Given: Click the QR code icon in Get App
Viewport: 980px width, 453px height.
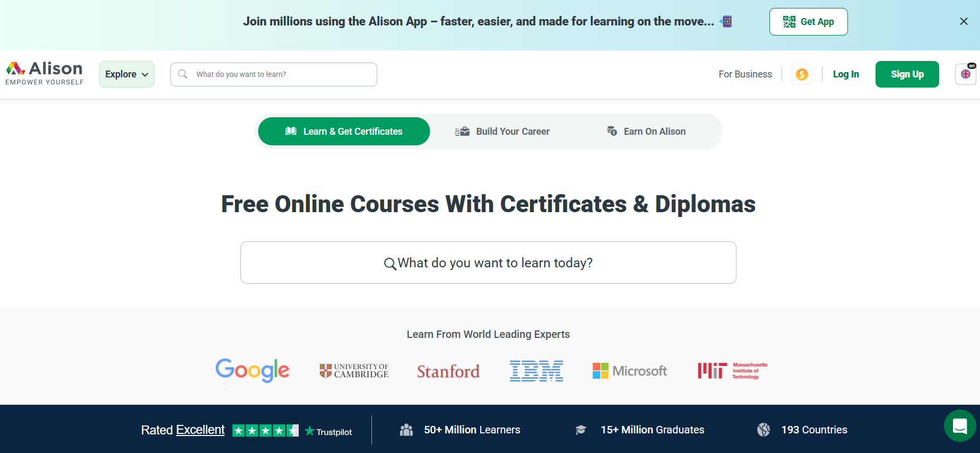Looking at the screenshot, I should tap(789, 22).
